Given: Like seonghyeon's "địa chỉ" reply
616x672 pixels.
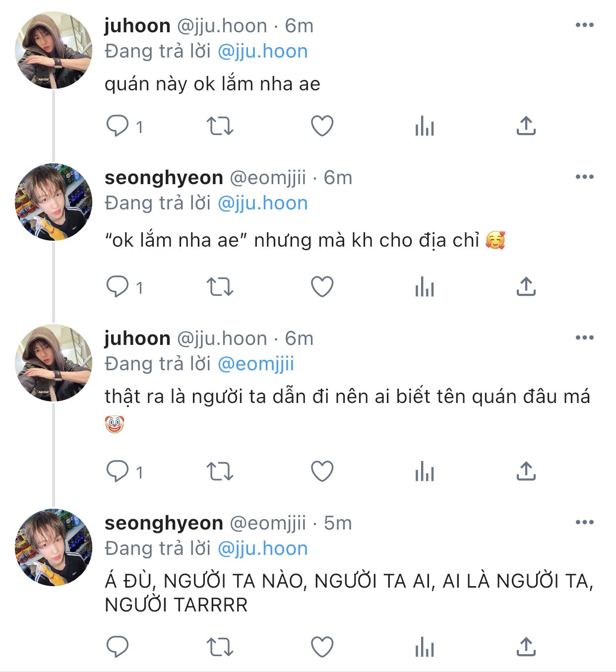Looking at the screenshot, I should click(322, 287).
